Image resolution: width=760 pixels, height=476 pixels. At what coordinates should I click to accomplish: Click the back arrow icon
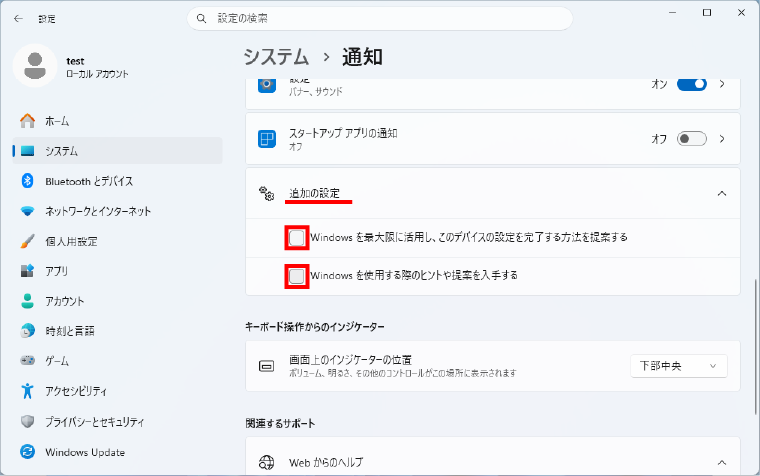click(18, 19)
